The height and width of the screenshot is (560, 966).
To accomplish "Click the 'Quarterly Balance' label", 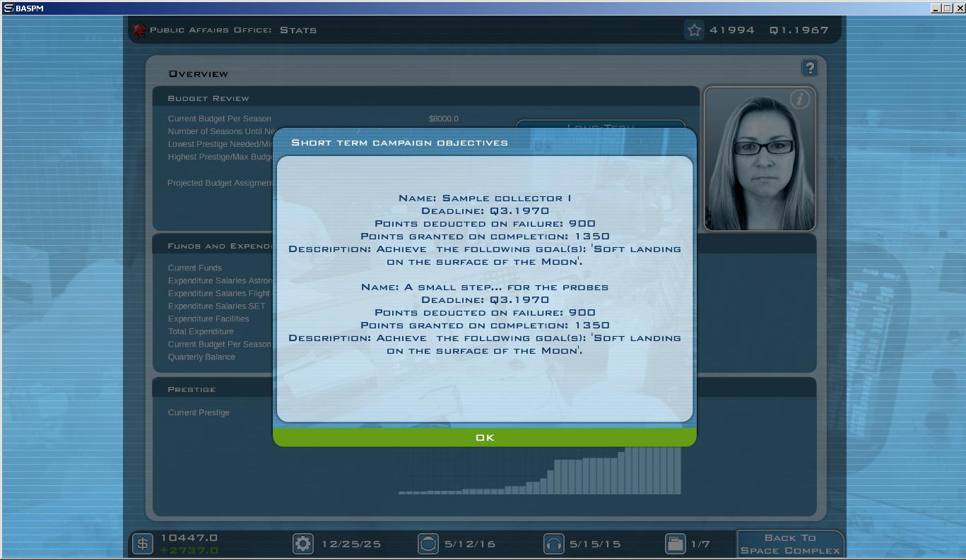I will [x=201, y=357].
